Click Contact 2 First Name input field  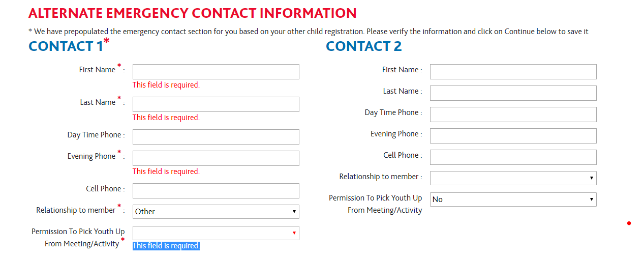click(x=513, y=72)
